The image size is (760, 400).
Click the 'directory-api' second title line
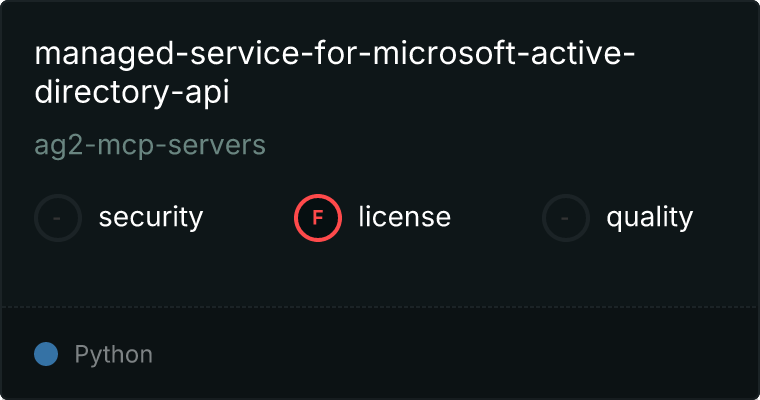click(132, 91)
